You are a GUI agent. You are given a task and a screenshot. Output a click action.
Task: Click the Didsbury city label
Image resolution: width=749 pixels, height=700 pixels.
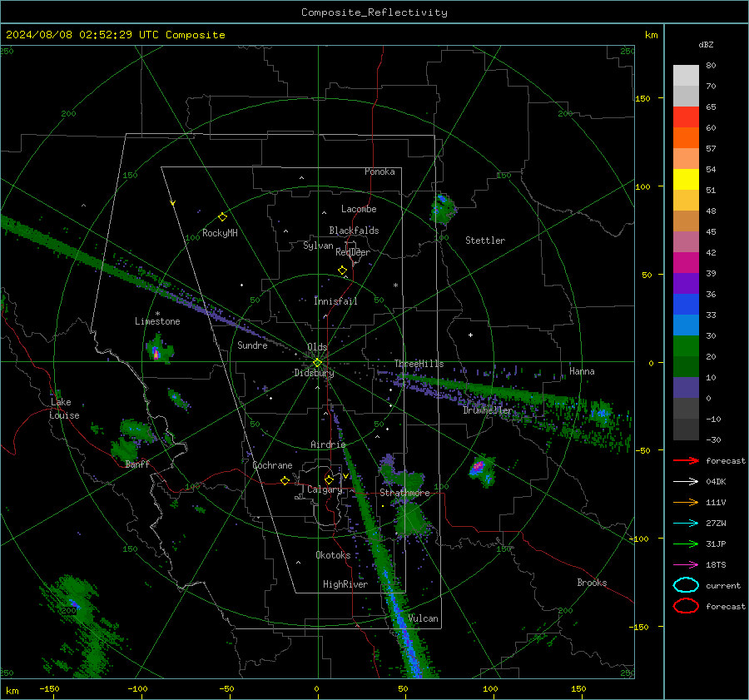(314, 373)
